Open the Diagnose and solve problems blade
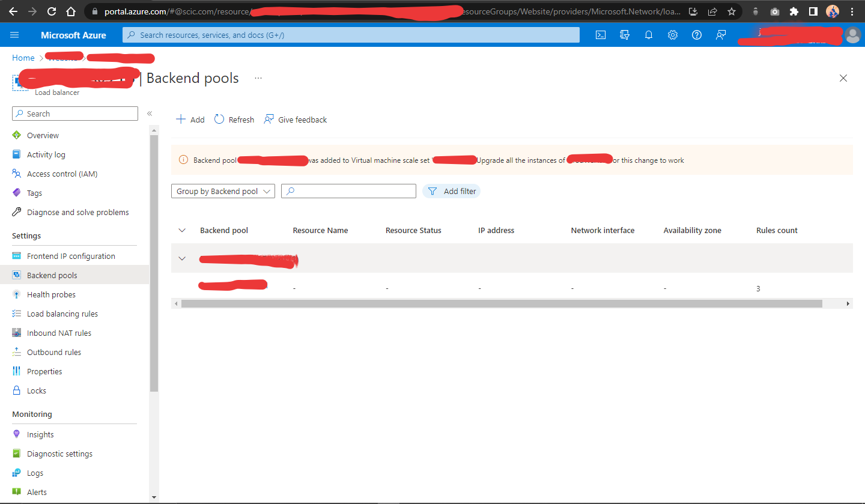The image size is (865, 504). point(78,211)
